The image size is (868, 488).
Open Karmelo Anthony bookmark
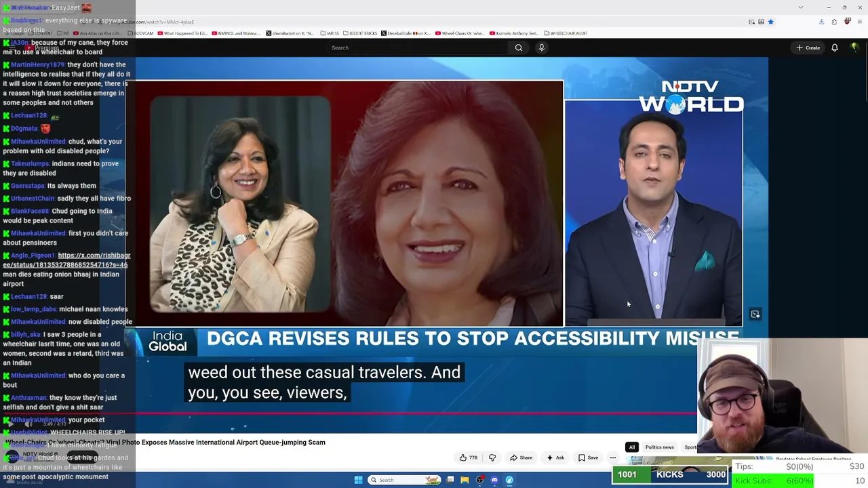pos(513,33)
